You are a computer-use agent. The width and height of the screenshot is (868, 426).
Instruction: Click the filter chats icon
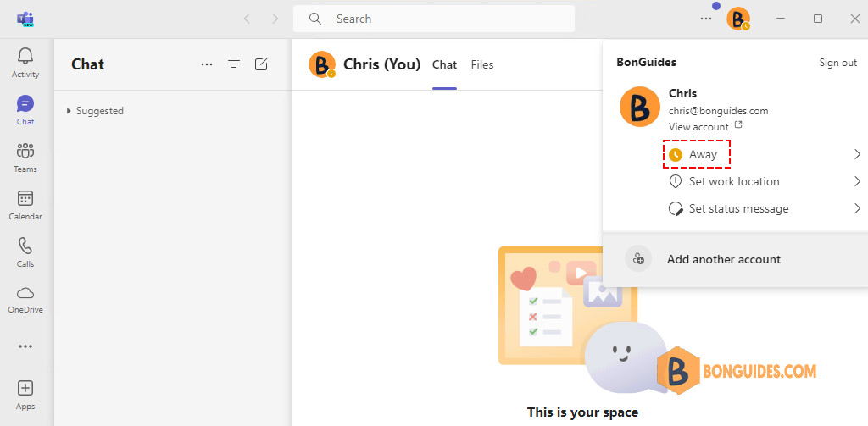(x=234, y=64)
